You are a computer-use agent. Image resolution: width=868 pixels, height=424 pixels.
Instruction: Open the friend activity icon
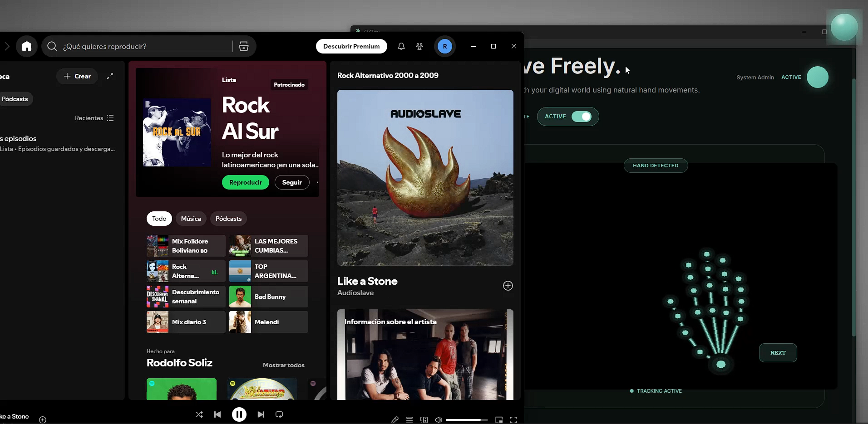click(x=419, y=46)
